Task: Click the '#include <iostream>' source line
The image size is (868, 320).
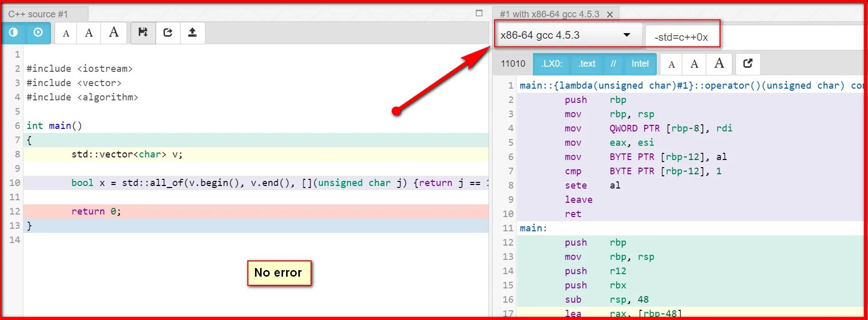Action: pyautogui.click(x=80, y=68)
